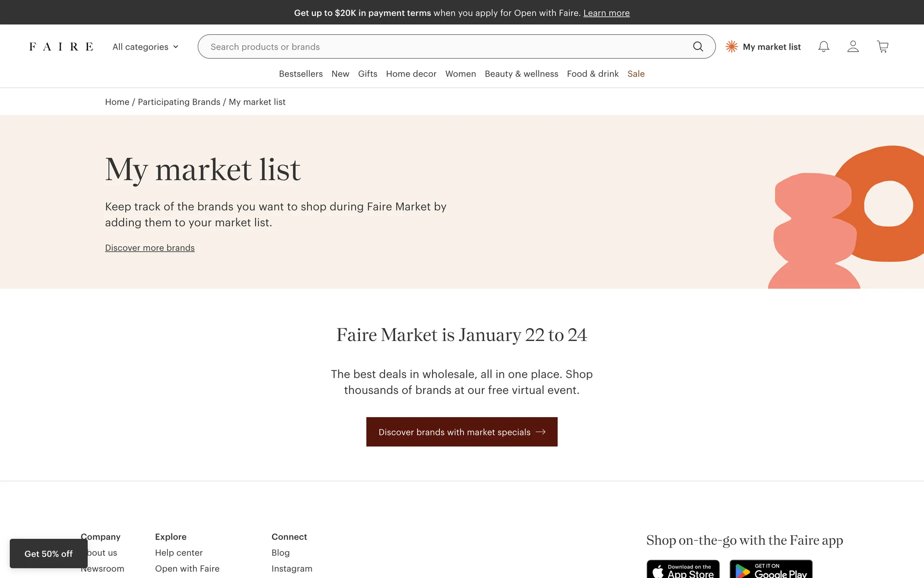Download from the App Store badge
Image resolution: width=924 pixels, height=578 pixels.
pyautogui.click(x=683, y=570)
